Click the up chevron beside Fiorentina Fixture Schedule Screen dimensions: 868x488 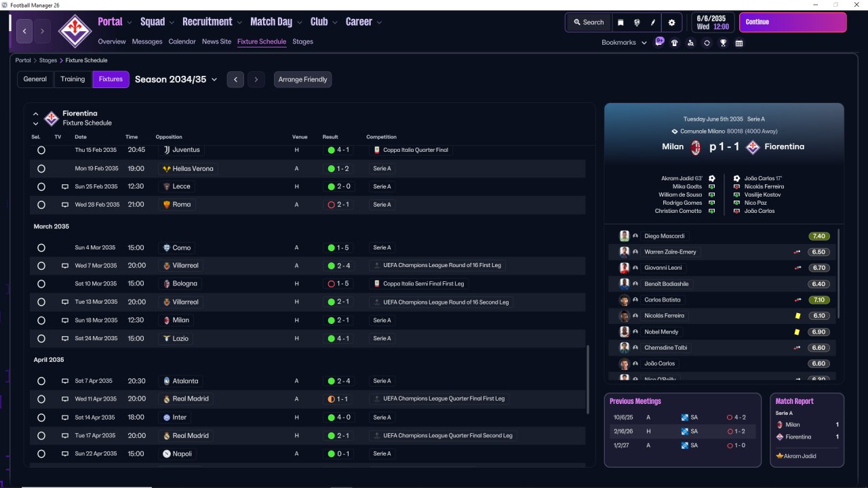[36, 114]
